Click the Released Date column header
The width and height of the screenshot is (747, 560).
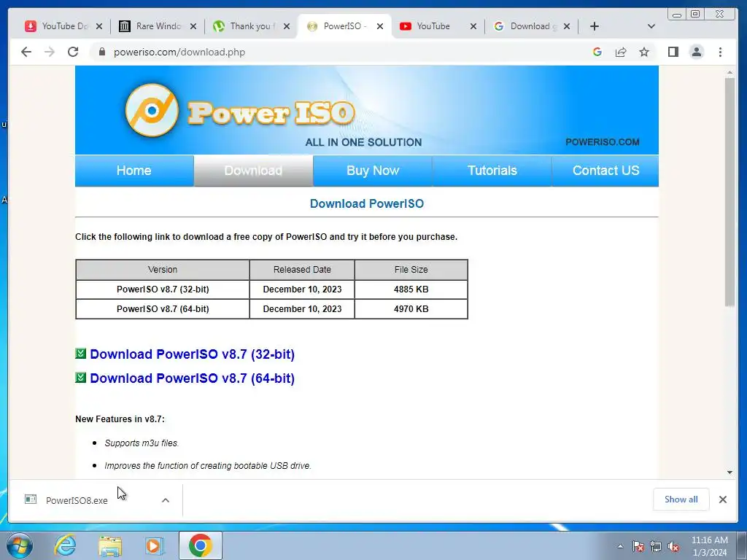[302, 270]
